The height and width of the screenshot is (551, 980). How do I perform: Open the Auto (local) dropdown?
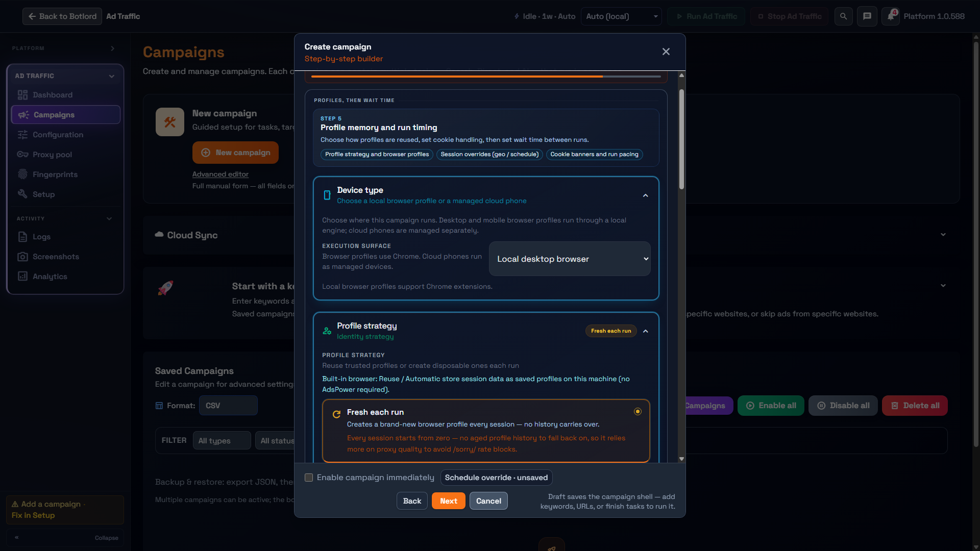[621, 16]
